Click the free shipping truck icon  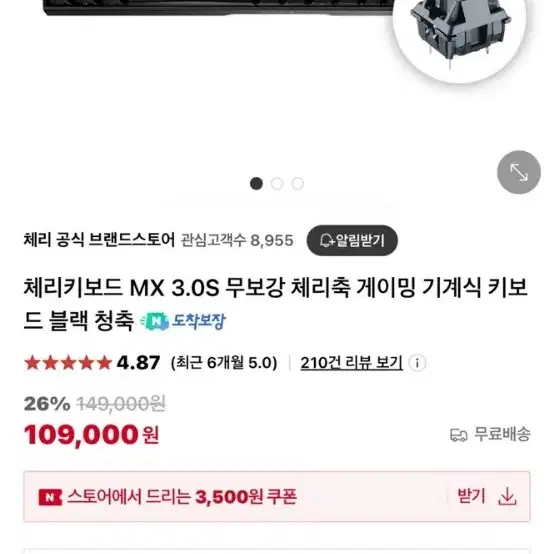459,435
